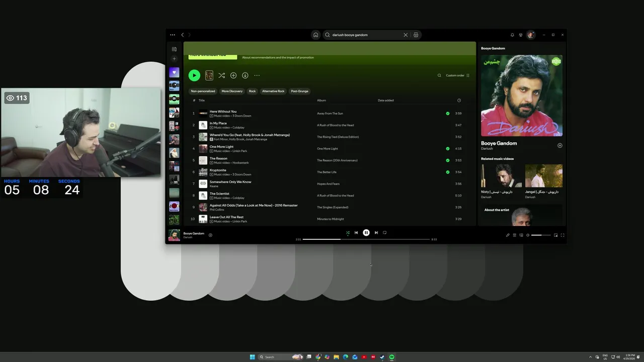
Task: Skip to previous track
Action: click(356, 233)
